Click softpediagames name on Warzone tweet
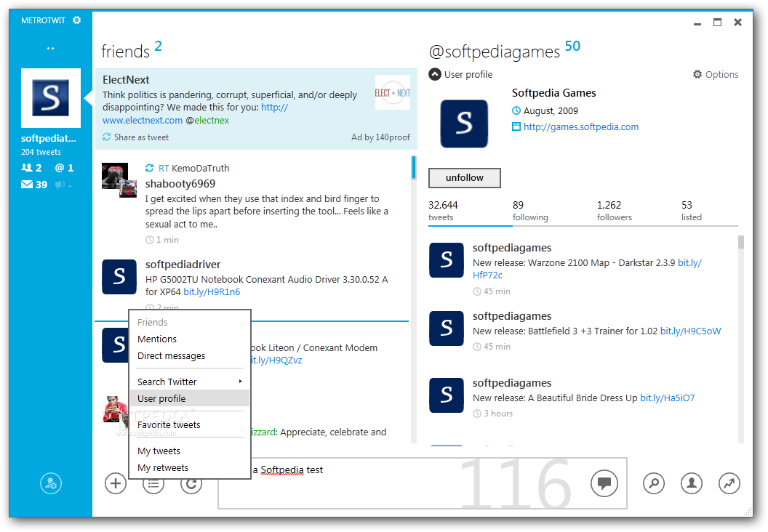The height and width of the screenshot is (532, 768). pos(512,248)
